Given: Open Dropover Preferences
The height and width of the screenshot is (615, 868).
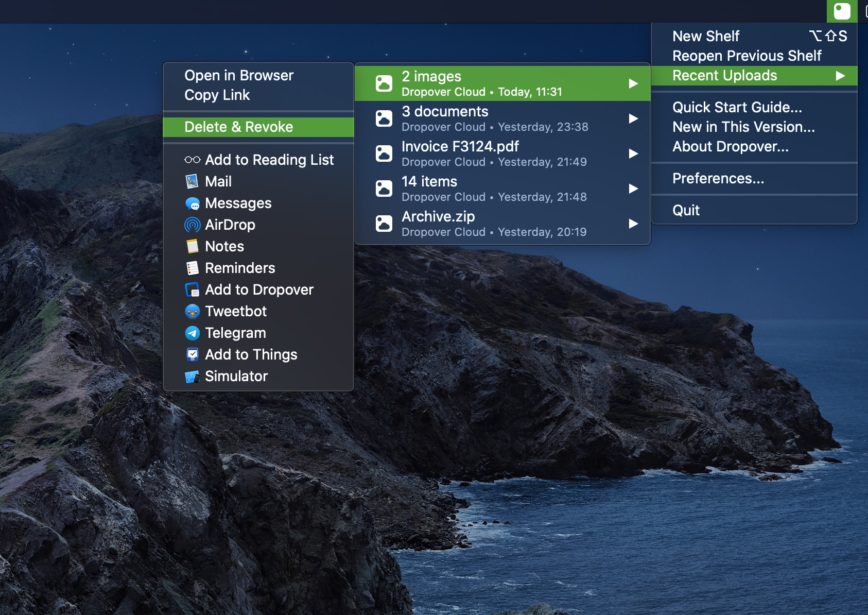Looking at the screenshot, I should pyautogui.click(x=754, y=178).
